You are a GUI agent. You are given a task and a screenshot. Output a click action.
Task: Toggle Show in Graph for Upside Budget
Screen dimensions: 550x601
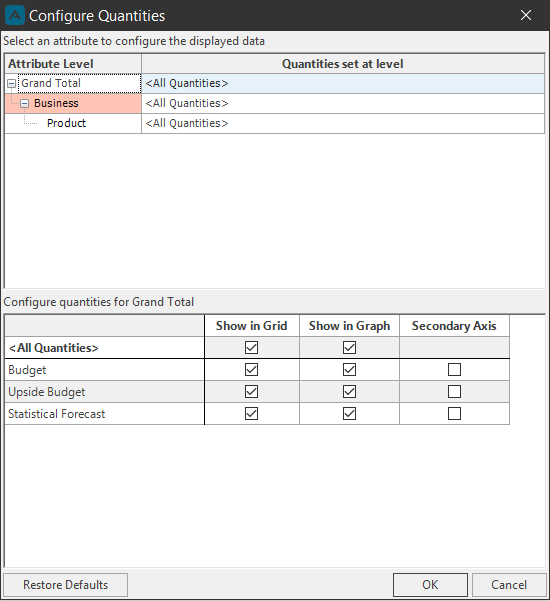tap(349, 391)
